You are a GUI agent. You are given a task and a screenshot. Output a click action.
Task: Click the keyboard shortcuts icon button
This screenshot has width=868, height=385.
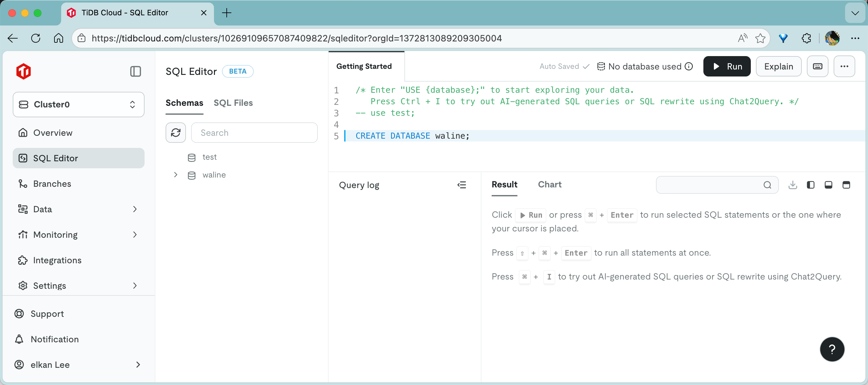[817, 66]
